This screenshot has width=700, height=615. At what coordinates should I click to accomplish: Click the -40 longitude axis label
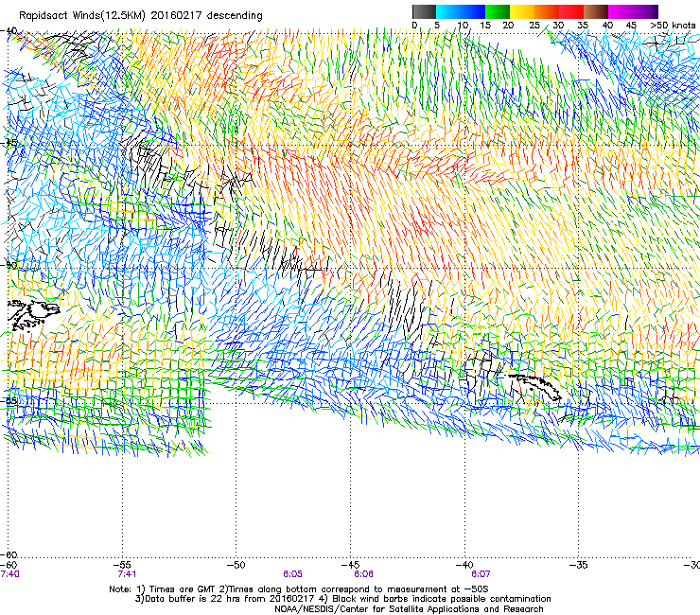pyautogui.click(x=464, y=565)
